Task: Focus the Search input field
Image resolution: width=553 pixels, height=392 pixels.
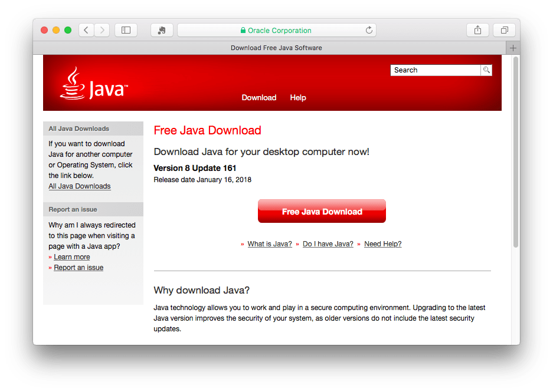Action: (436, 70)
